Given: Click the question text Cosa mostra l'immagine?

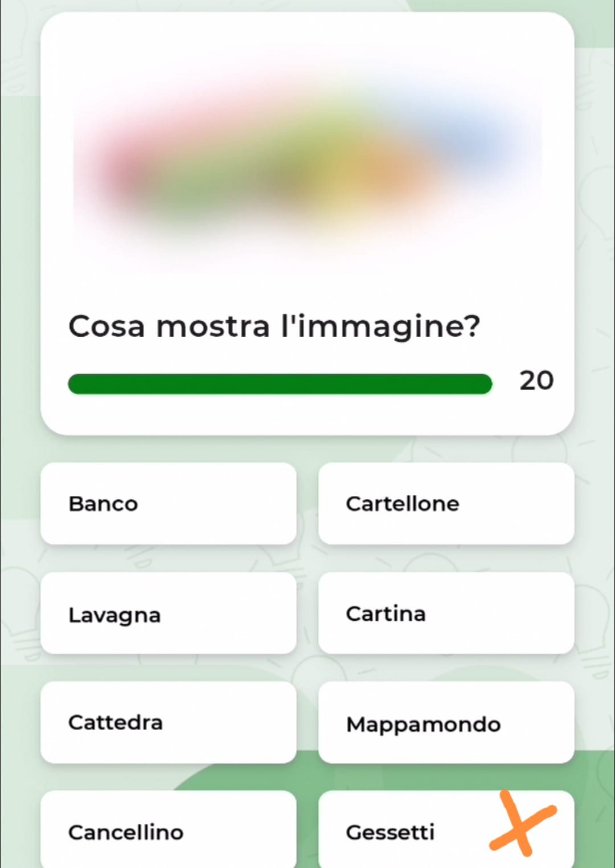Looking at the screenshot, I should (x=274, y=327).
